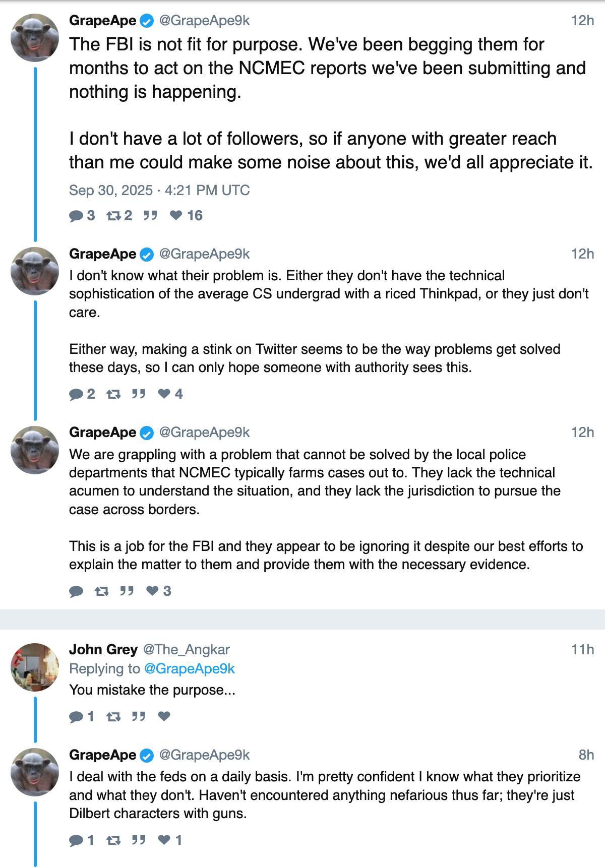Screen dimensions: 605x868
Task: Open John Grey's profile name
Action: pyautogui.click(x=103, y=650)
